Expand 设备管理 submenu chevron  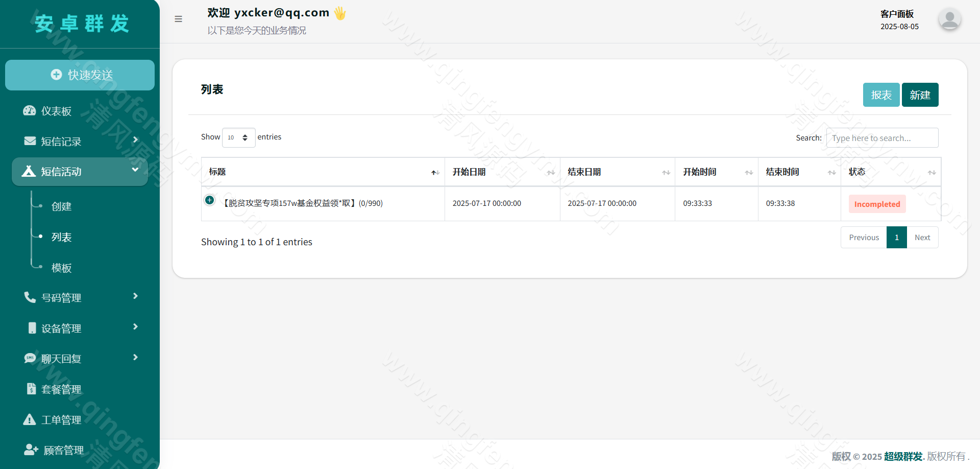point(135,327)
